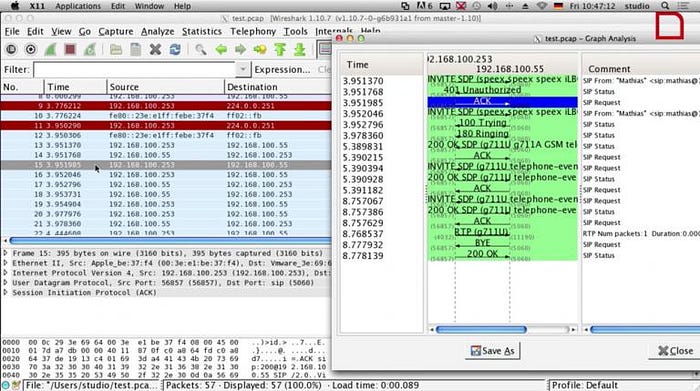Select packet 13 at time 3.951370
This screenshot has height=391, width=700.
click(x=166, y=145)
